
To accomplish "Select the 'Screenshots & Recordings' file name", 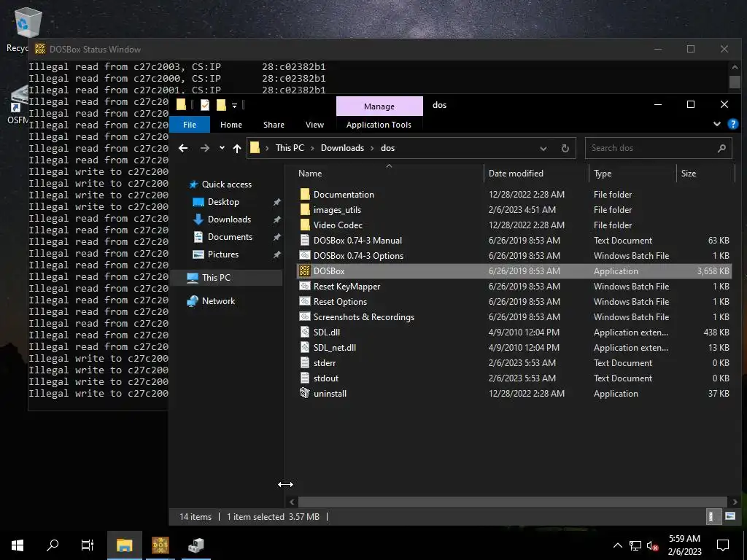I will coord(364,316).
